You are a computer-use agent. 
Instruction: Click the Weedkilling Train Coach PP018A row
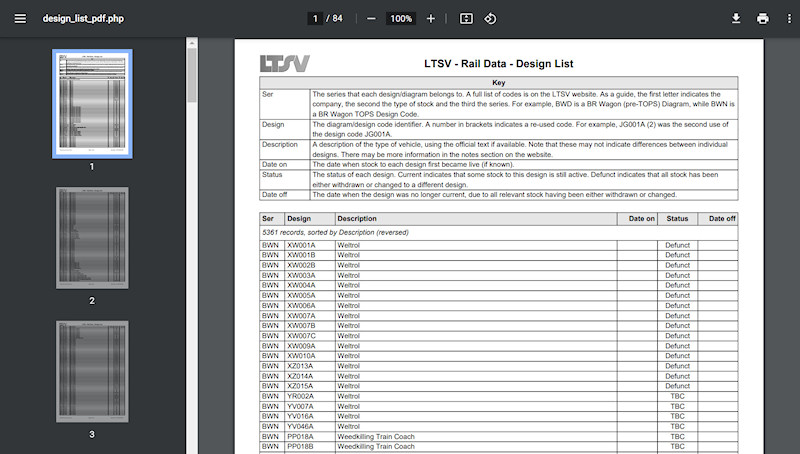pos(375,436)
